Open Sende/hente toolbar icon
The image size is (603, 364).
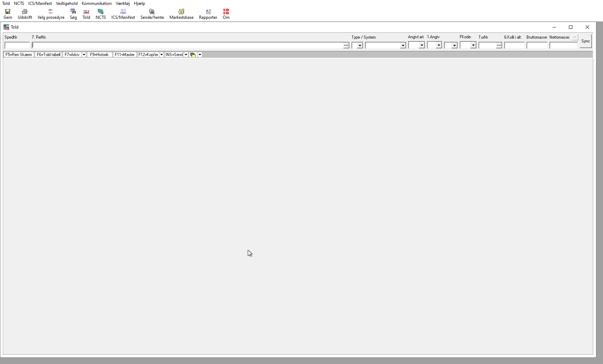(x=152, y=11)
